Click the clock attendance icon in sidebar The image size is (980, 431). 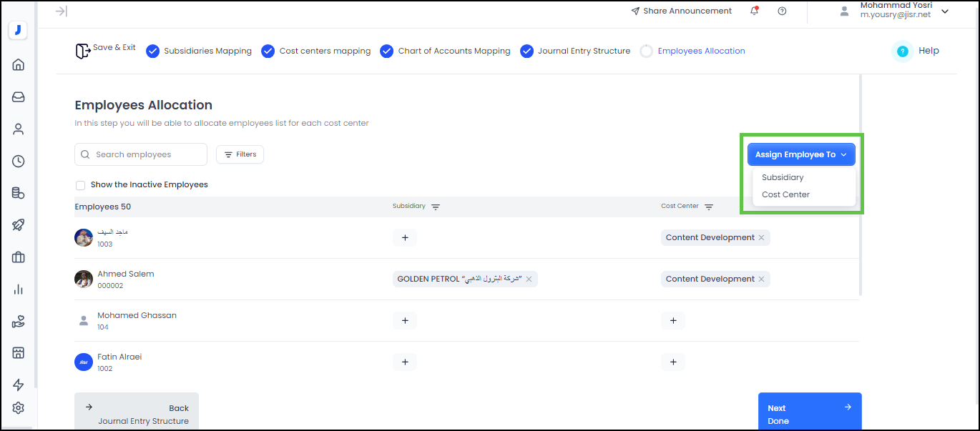tap(19, 162)
